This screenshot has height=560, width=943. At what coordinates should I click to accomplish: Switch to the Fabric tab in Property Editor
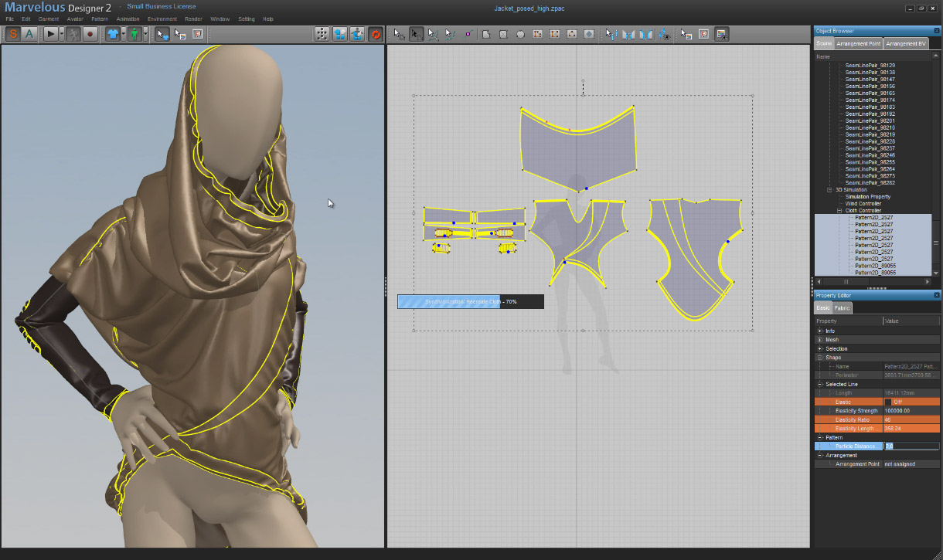(842, 308)
